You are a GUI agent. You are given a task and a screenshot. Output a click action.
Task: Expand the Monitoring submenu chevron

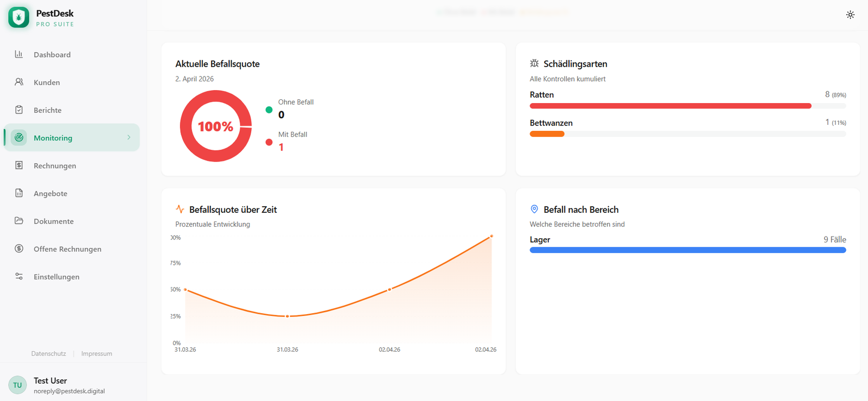click(129, 137)
